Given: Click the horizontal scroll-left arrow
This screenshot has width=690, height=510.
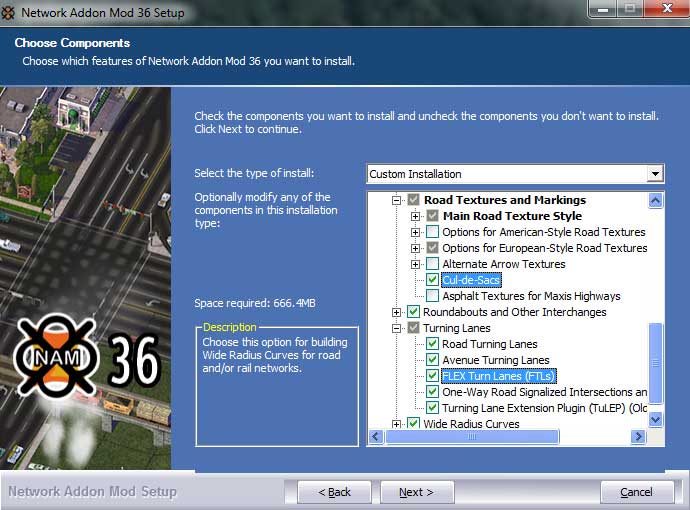Looking at the screenshot, I should tap(375, 437).
